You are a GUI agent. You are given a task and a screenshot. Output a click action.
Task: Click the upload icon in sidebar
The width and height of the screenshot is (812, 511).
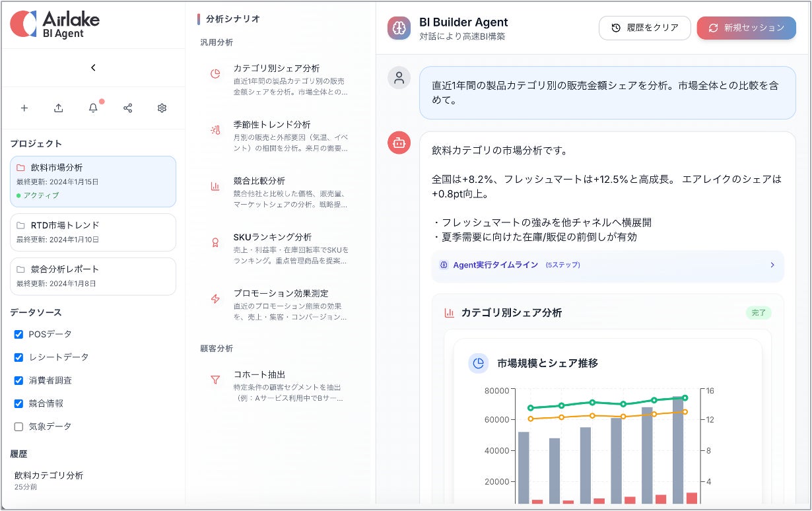pos(59,108)
